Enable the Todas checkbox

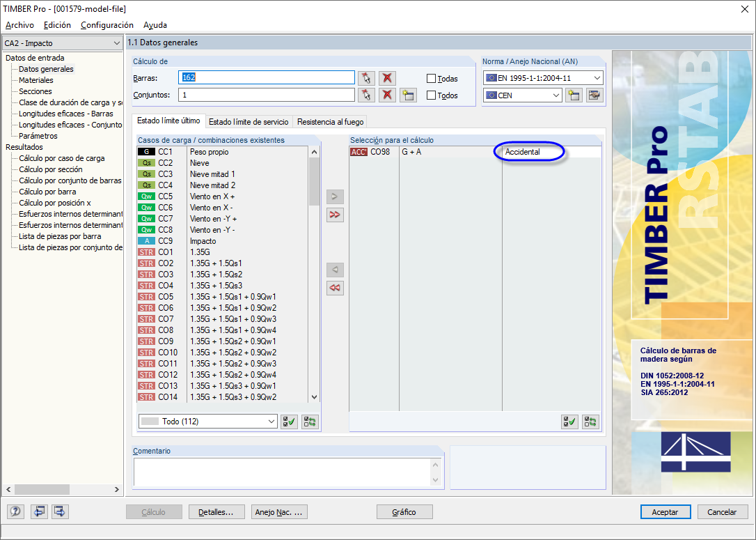(x=430, y=78)
